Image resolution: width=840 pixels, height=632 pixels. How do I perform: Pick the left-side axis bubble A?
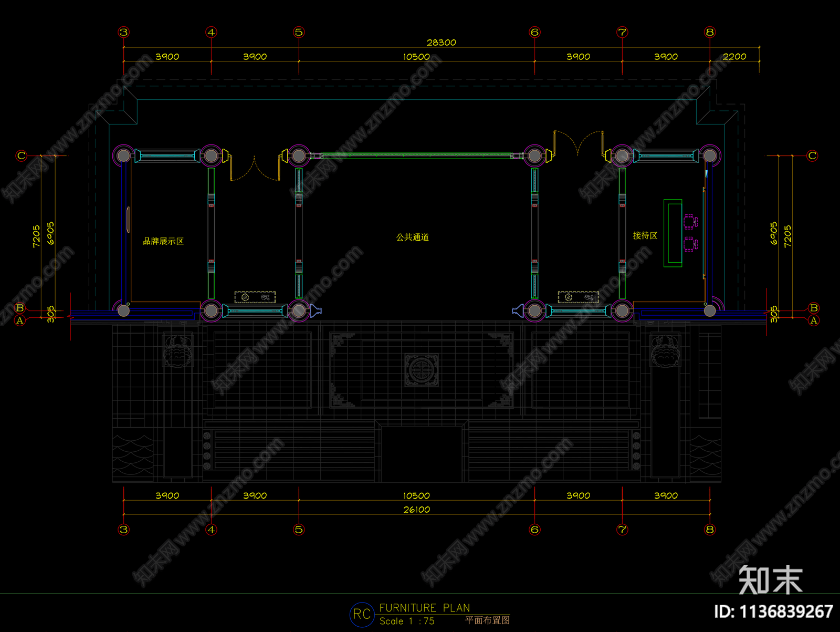point(20,320)
